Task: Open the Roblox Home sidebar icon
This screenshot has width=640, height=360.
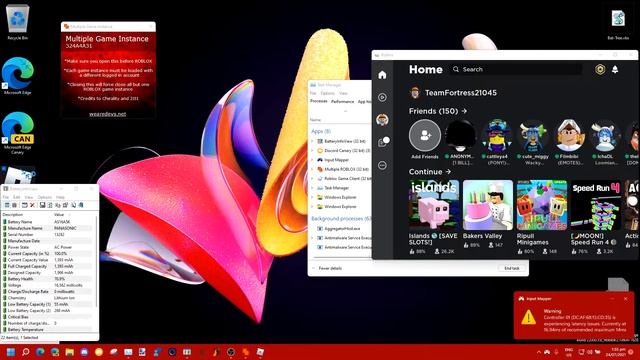Action: coord(382,75)
